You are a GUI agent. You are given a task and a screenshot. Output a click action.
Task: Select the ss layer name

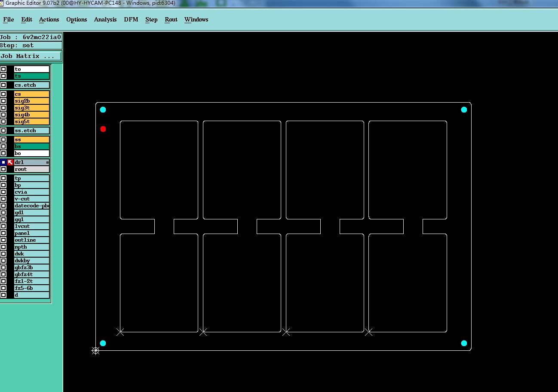coord(32,140)
